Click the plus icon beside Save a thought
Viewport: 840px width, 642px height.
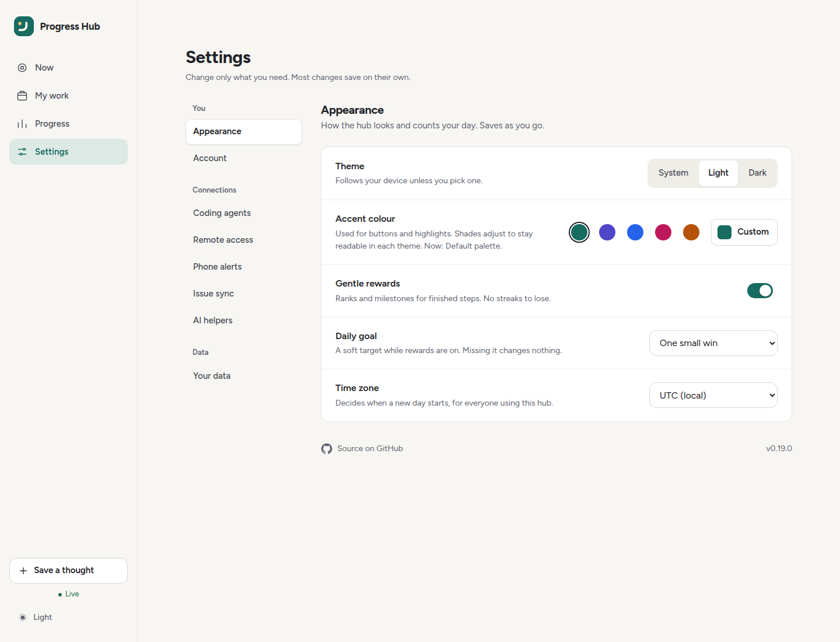click(x=23, y=571)
